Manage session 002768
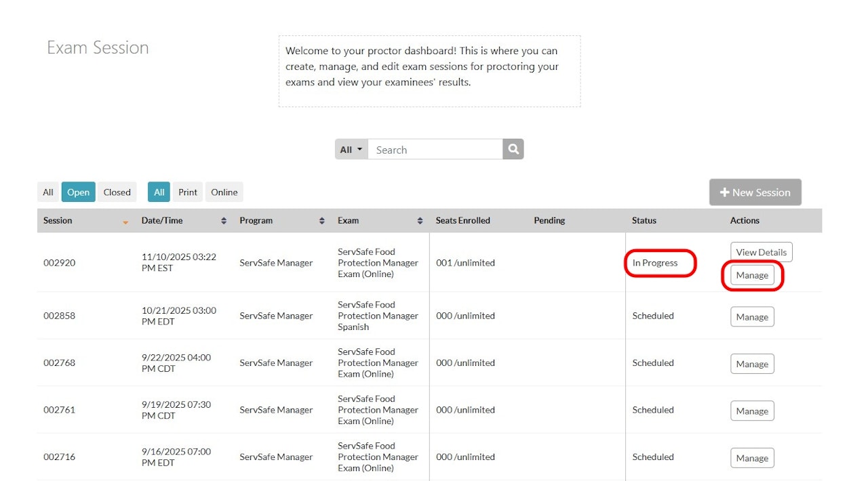The width and height of the screenshot is (868, 481). point(752,364)
